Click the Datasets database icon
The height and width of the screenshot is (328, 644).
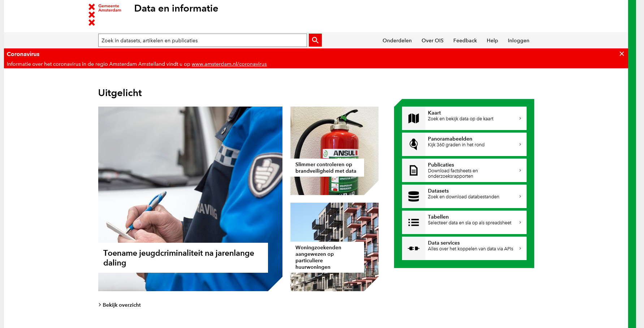point(414,197)
